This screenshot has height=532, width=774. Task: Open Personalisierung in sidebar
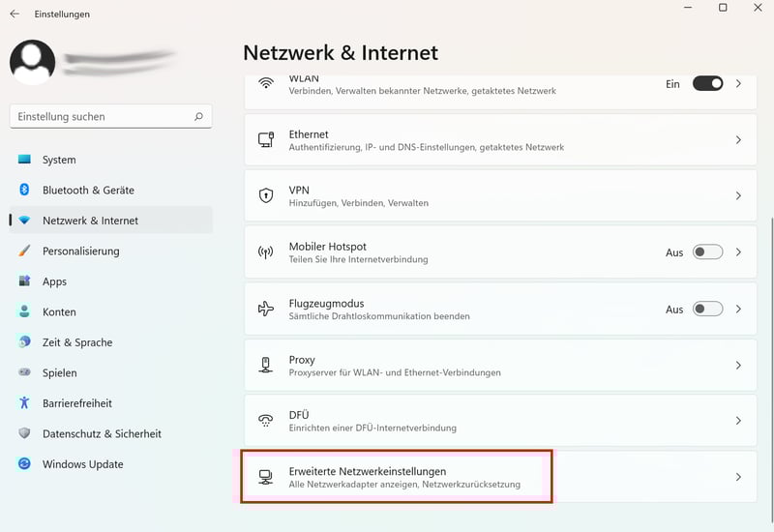[x=81, y=251]
